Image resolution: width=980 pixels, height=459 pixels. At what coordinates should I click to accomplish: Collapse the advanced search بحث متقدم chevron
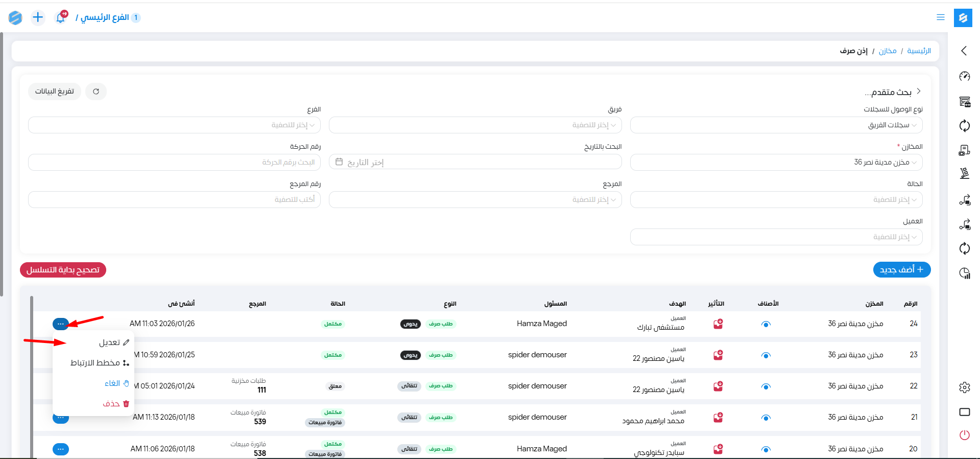(x=918, y=91)
